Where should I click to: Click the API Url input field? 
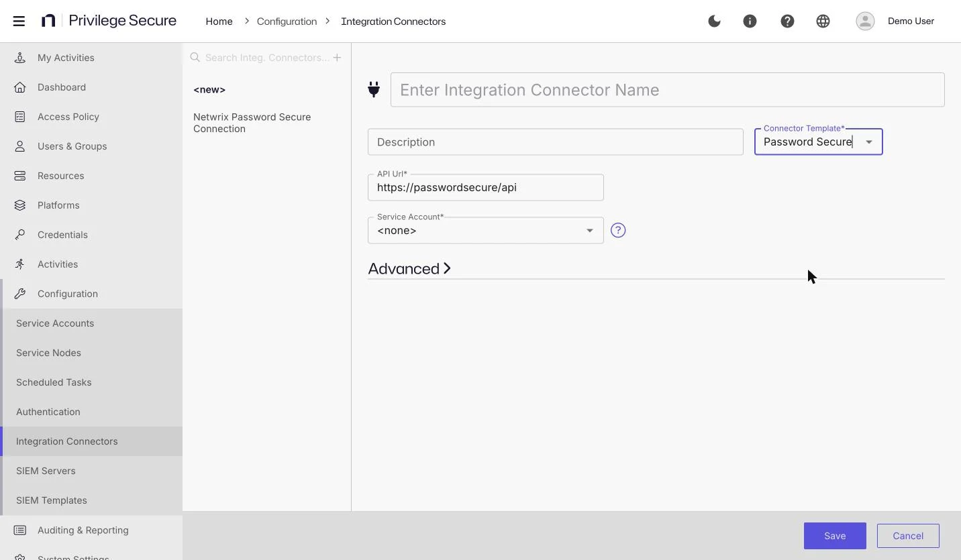tap(486, 188)
